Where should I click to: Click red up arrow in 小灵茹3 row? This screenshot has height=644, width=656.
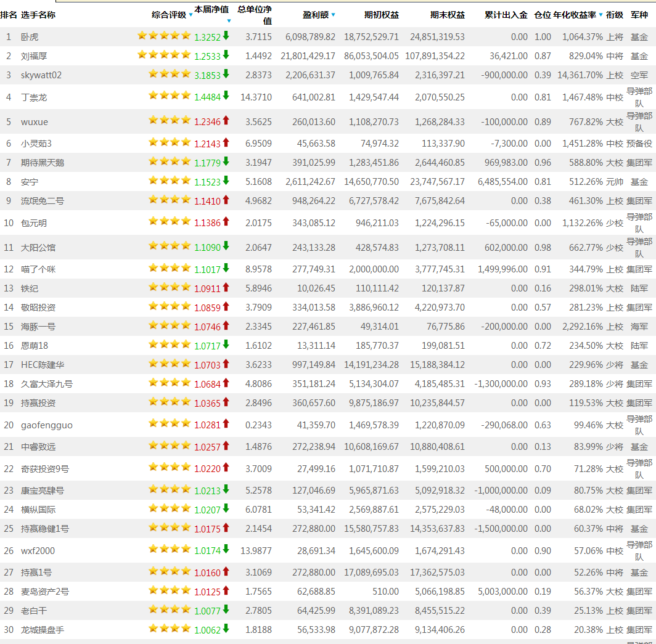226,142
